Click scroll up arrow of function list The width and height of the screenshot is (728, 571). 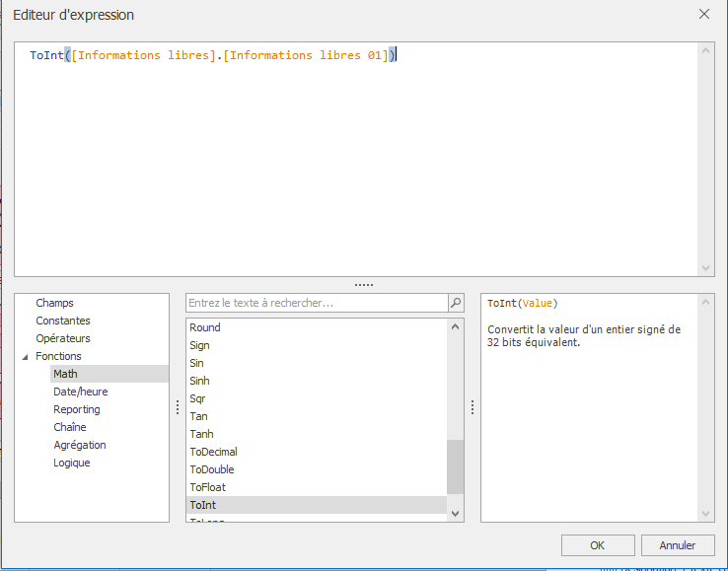(455, 327)
